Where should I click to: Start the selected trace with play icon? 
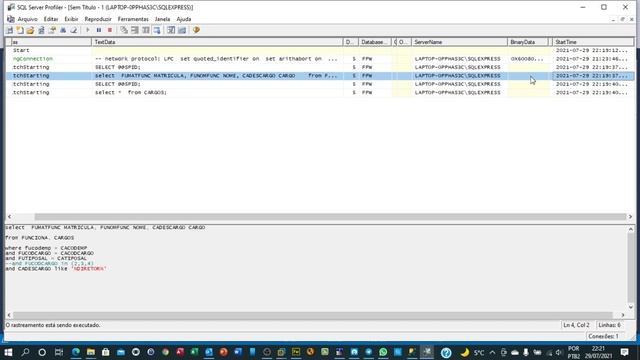click(x=87, y=30)
